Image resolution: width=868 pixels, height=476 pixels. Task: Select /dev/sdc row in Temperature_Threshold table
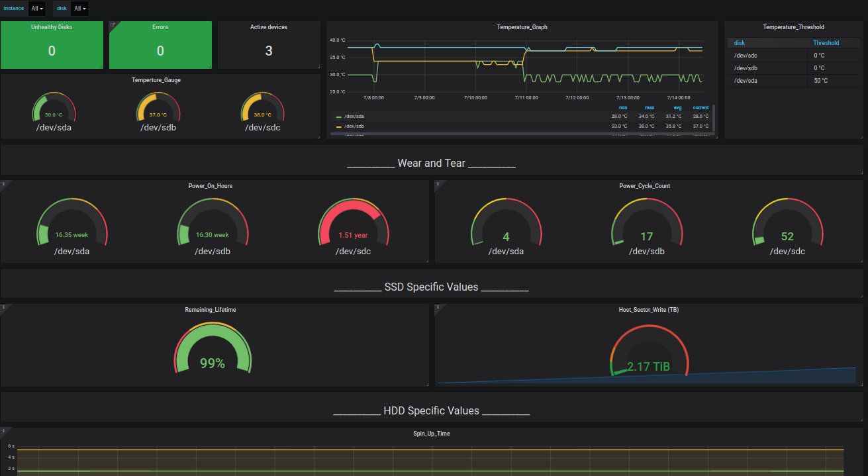pyautogui.click(x=793, y=56)
